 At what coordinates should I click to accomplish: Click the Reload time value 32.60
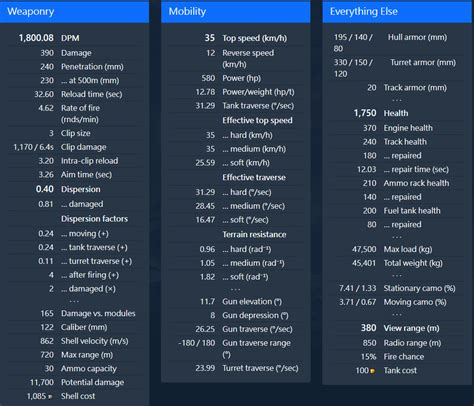tap(44, 94)
